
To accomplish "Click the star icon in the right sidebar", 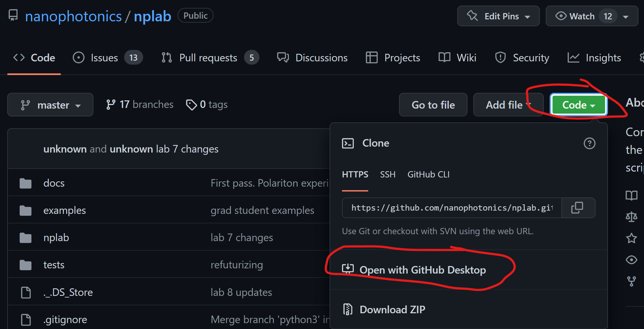I will (631, 238).
